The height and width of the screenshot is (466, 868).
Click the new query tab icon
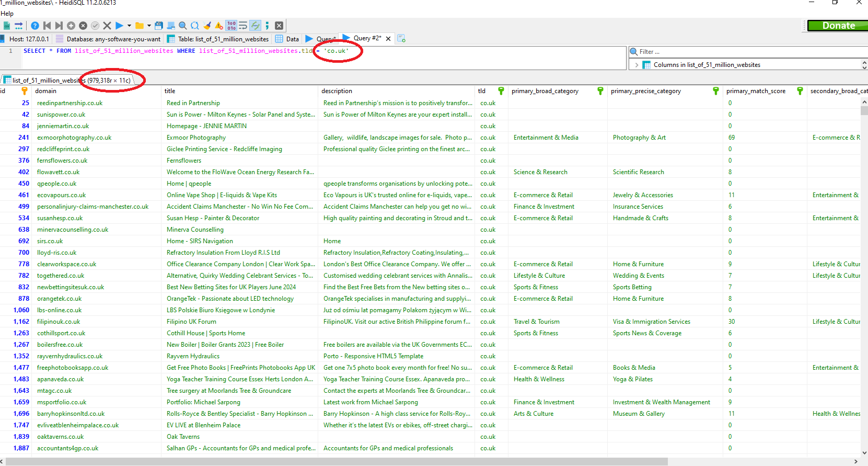point(401,39)
